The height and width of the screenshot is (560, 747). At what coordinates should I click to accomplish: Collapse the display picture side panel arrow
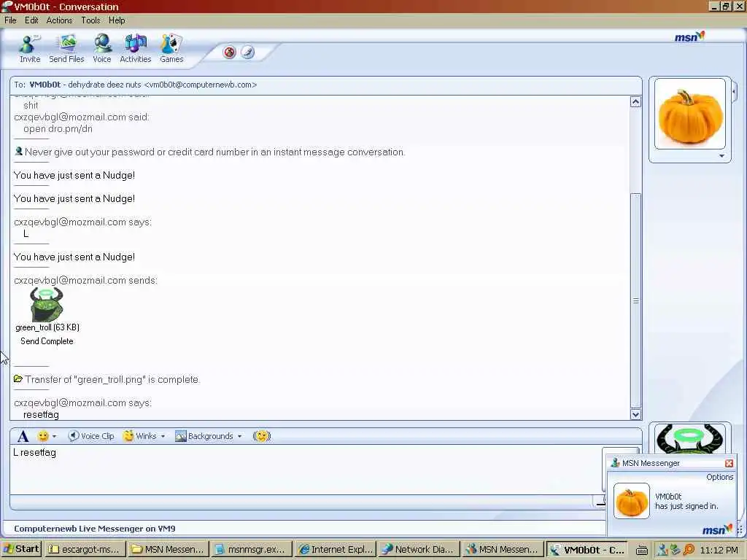point(734,91)
